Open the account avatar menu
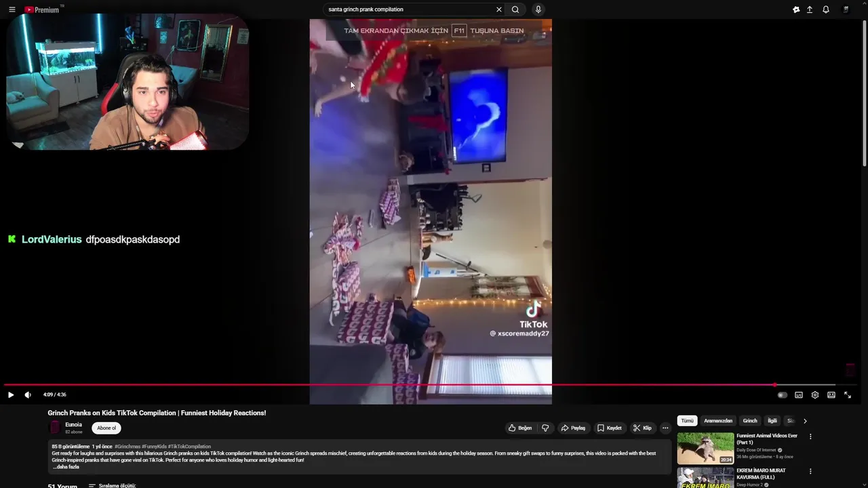868x488 pixels. tap(846, 9)
